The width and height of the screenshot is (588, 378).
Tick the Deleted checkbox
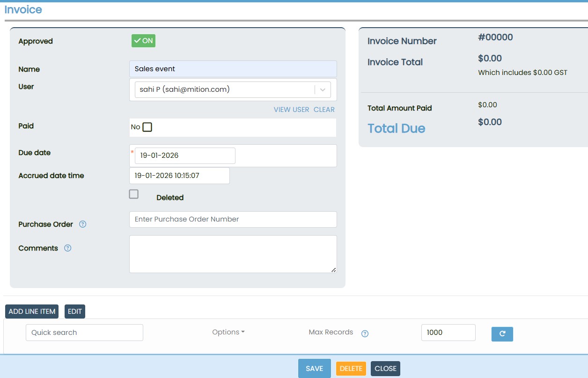point(134,194)
